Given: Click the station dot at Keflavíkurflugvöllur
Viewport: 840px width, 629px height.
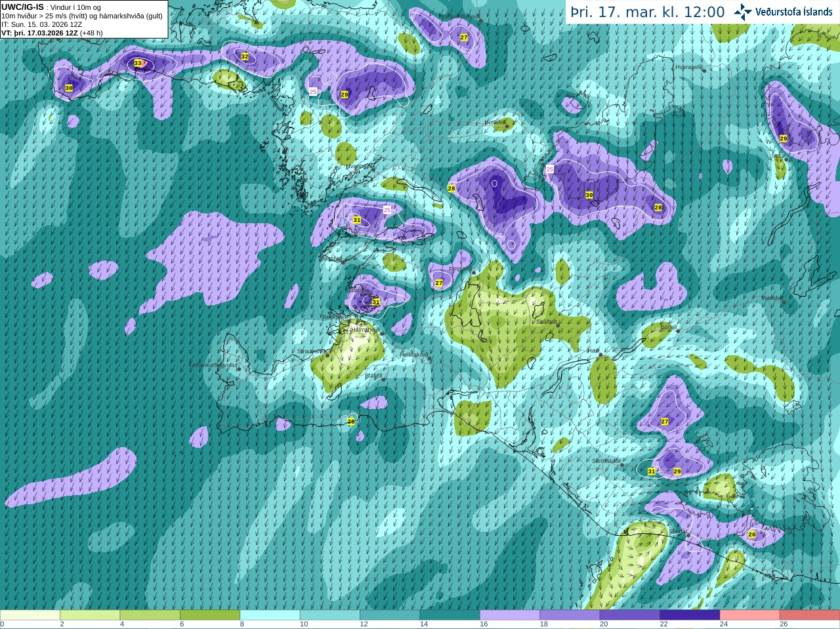Looking at the screenshot, I should point(239,369).
